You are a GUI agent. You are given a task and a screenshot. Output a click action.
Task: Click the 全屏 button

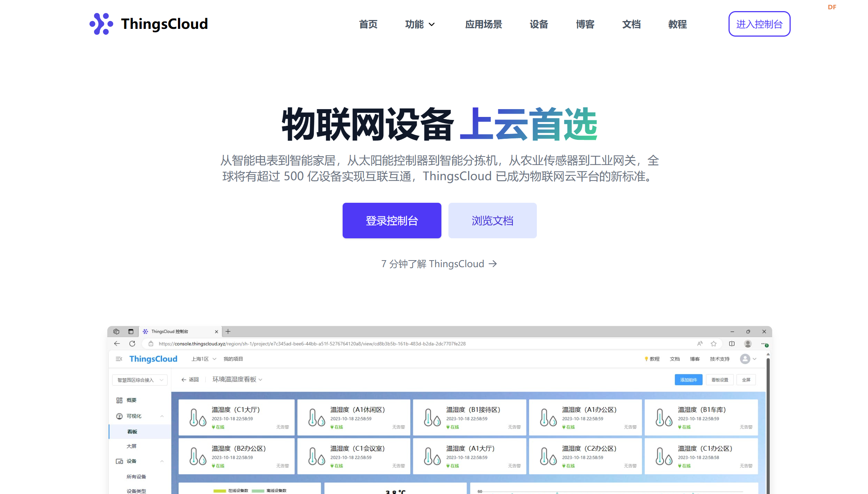(x=746, y=380)
